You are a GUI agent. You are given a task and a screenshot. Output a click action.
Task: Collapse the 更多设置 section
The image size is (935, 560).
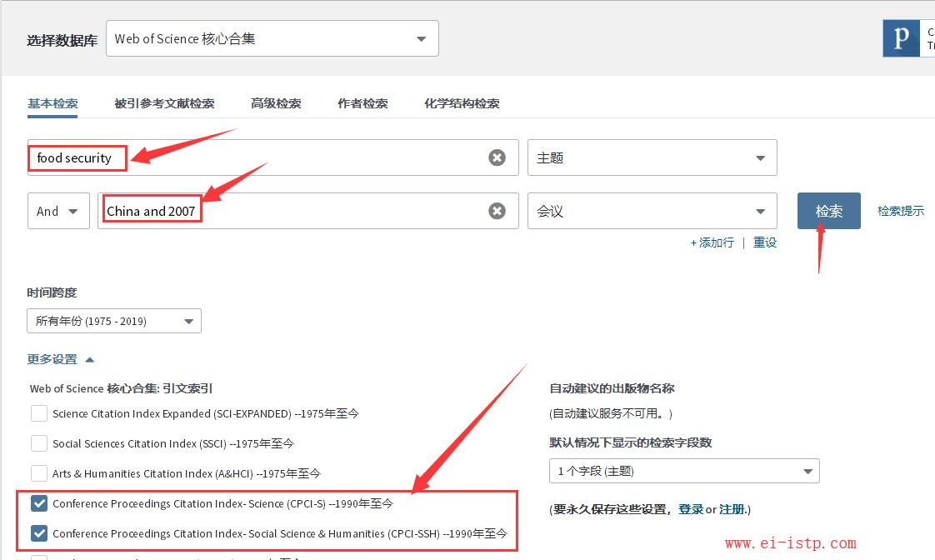(60, 359)
